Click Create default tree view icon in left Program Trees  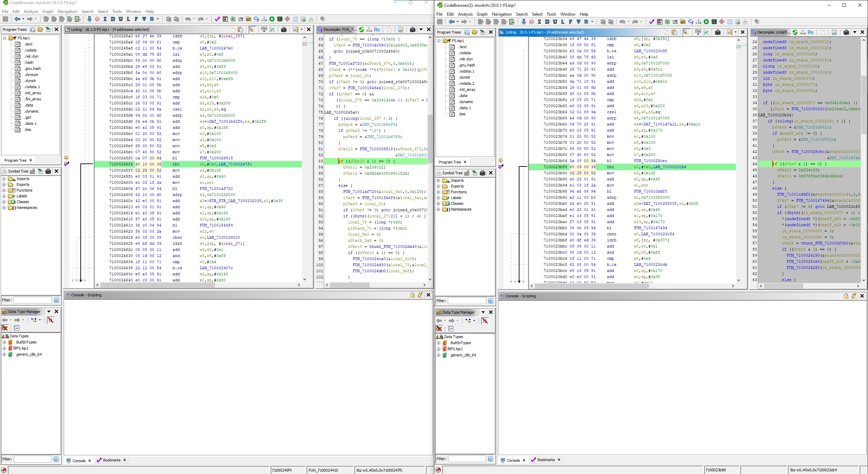(33, 29)
